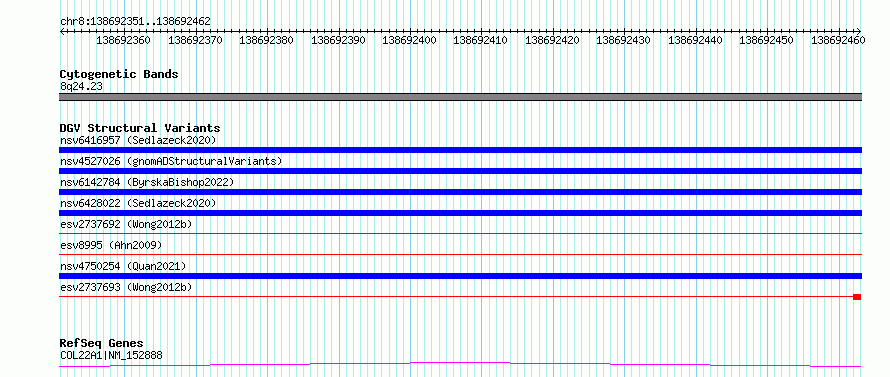Click variant label nsv6416957 (Sedlazeck2020)
The width and height of the screenshot is (890, 377).
pos(138,140)
